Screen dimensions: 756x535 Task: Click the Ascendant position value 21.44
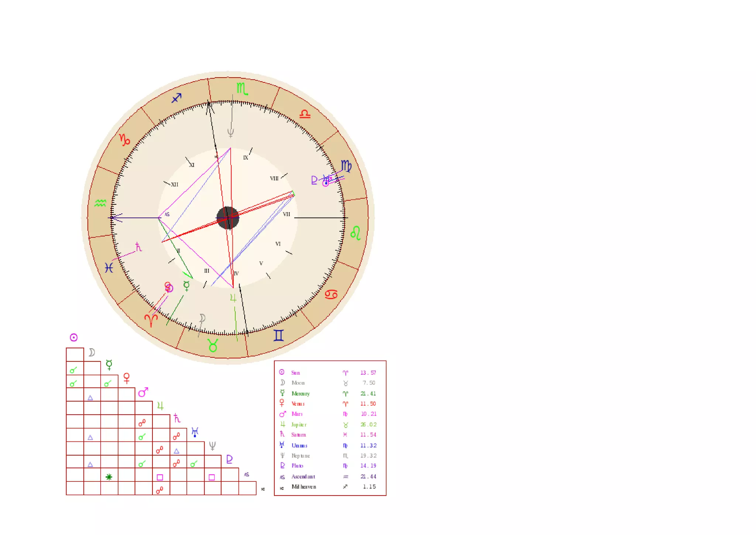(368, 477)
